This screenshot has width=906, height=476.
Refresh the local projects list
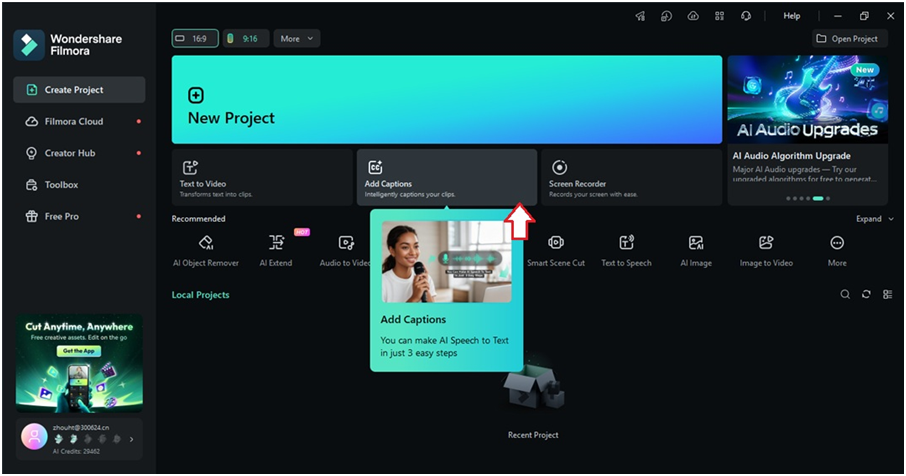(866, 295)
